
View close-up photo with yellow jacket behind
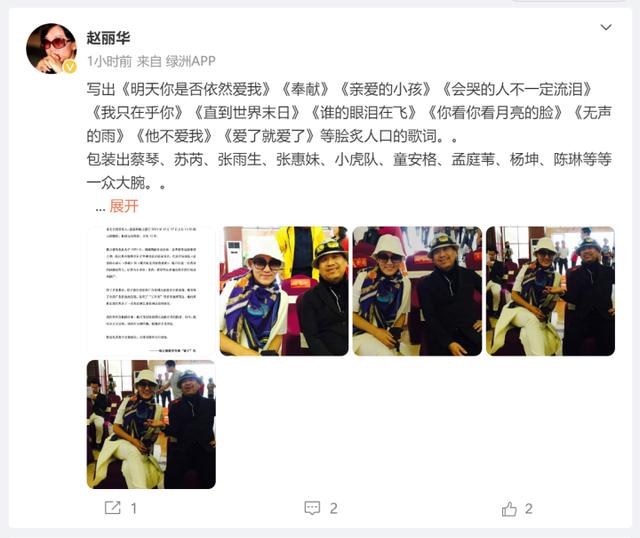[x=284, y=291]
